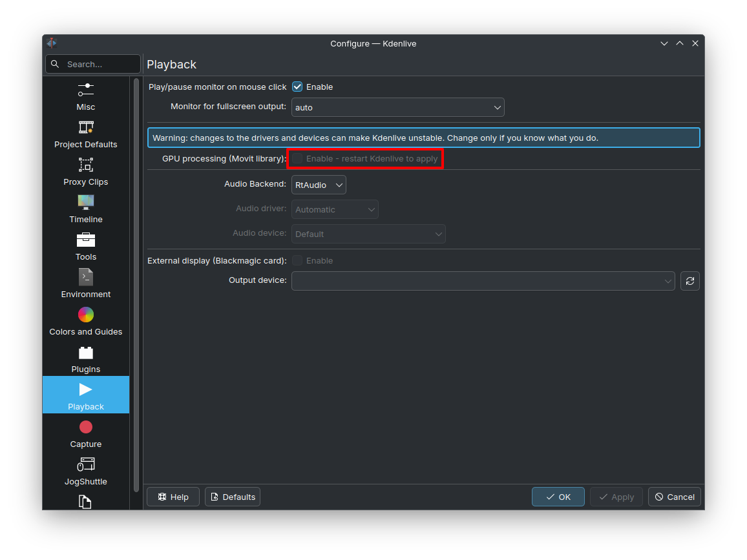Open the Project Defaults settings page
The width and height of the screenshot is (747, 560).
pyautogui.click(x=86, y=134)
